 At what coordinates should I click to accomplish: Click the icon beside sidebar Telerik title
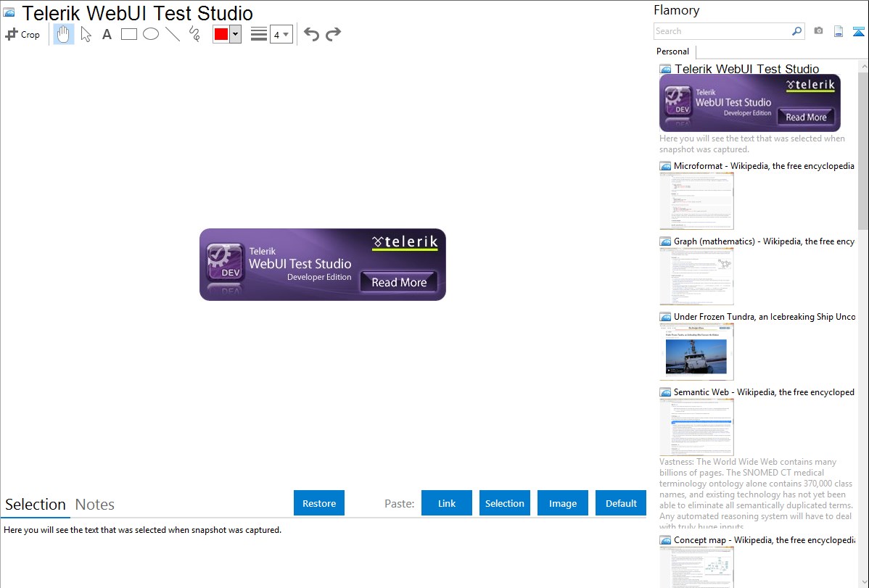[666, 70]
